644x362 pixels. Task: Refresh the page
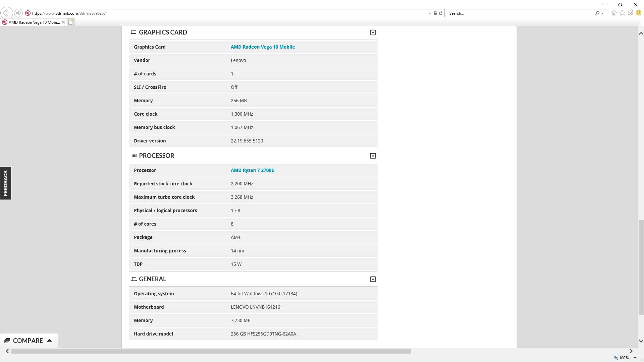tap(441, 13)
